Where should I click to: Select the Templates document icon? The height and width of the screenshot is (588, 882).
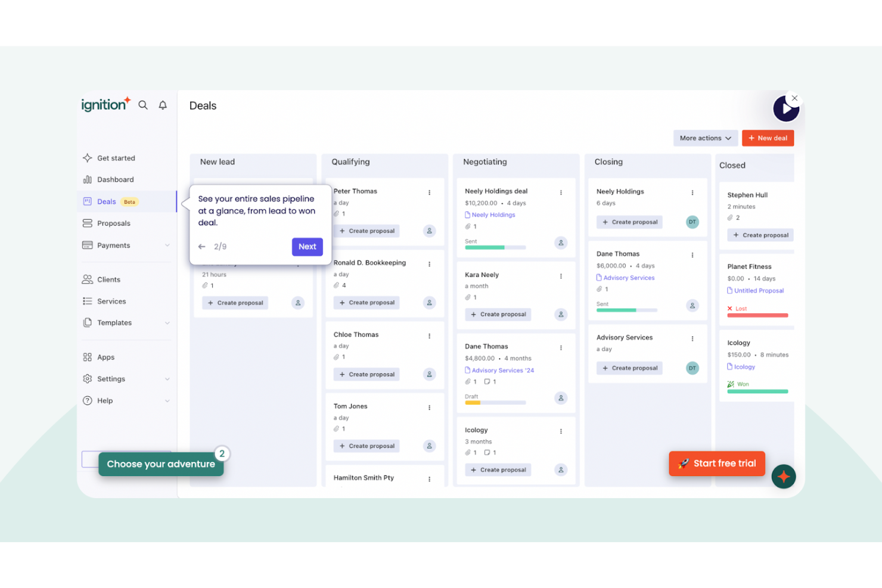point(88,322)
